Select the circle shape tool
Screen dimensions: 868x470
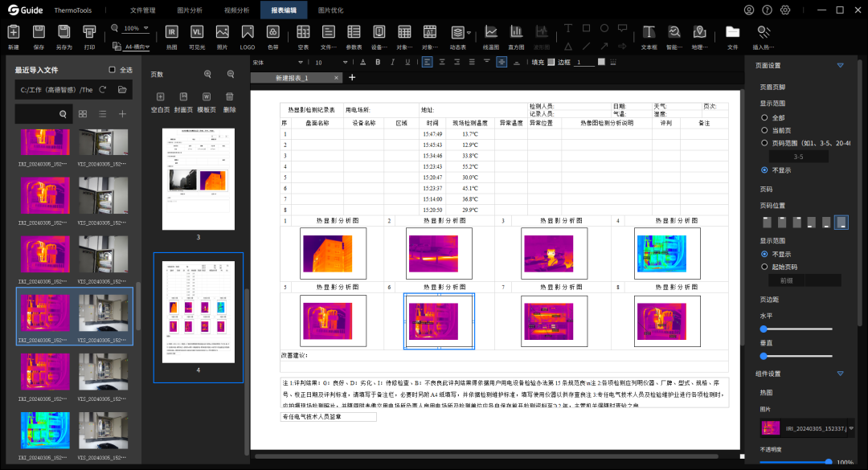(604, 27)
